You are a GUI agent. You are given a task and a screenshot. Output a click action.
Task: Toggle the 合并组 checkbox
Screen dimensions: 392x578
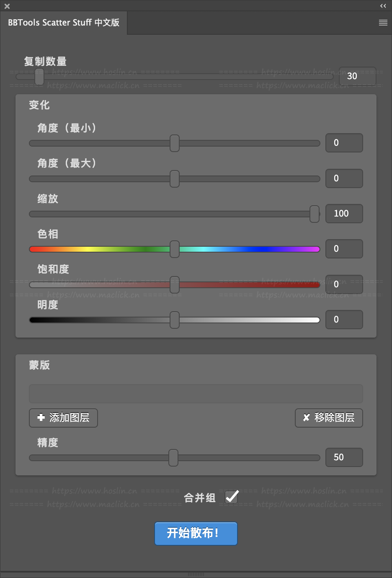[232, 497]
